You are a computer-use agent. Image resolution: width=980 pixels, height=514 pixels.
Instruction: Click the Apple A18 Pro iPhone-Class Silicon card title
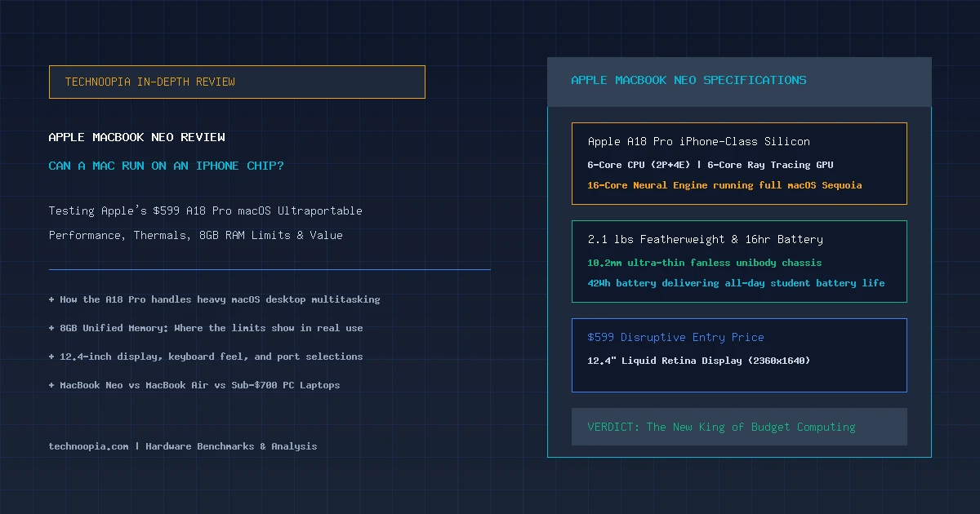click(x=699, y=141)
